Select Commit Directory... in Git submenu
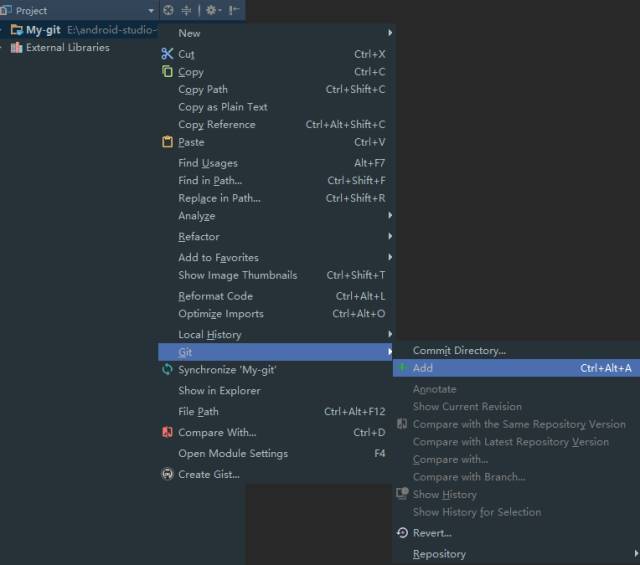Viewport: 640px width, 565px height. point(516,351)
